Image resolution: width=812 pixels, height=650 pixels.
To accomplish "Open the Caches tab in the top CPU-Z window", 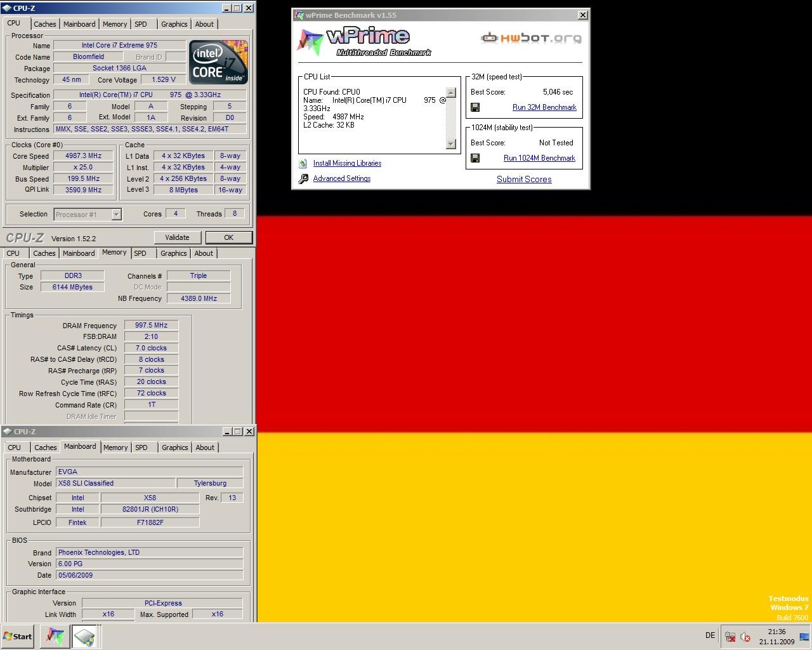I will tap(45, 24).
